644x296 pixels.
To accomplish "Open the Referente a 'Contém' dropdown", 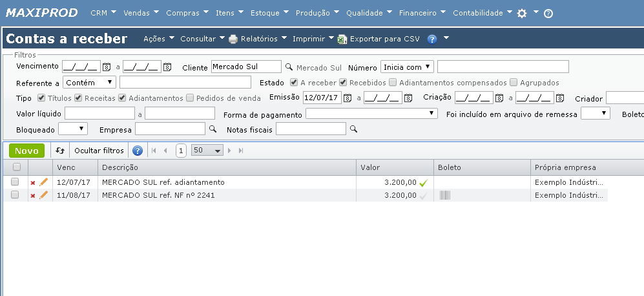I will point(90,82).
